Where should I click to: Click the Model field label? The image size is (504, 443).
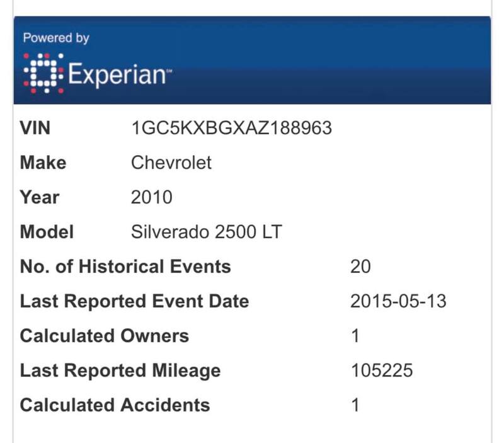[x=47, y=232]
